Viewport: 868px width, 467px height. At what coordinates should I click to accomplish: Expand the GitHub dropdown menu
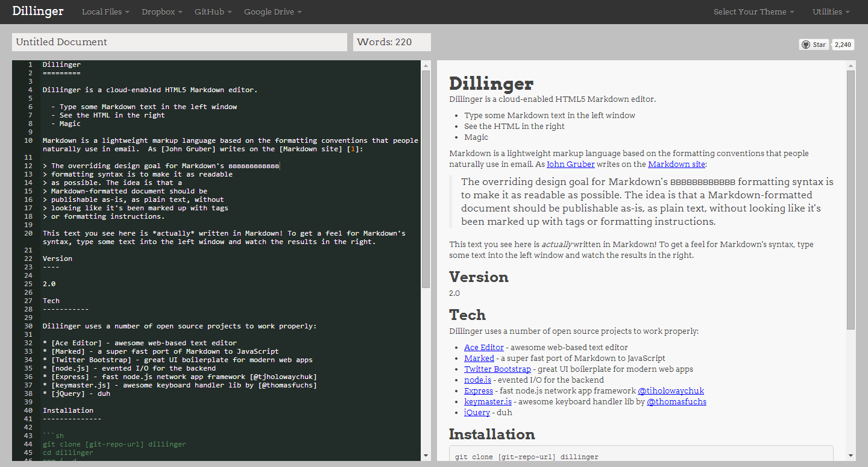[x=213, y=12]
